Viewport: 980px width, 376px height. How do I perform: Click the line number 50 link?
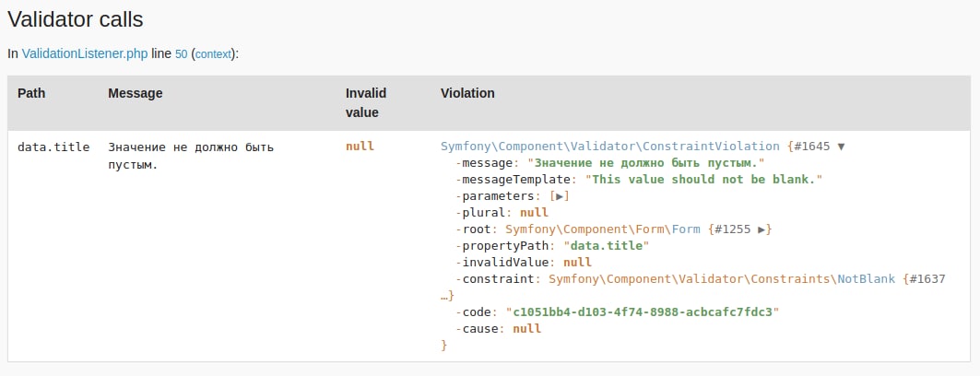pyautogui.click(x=181, y=54)
